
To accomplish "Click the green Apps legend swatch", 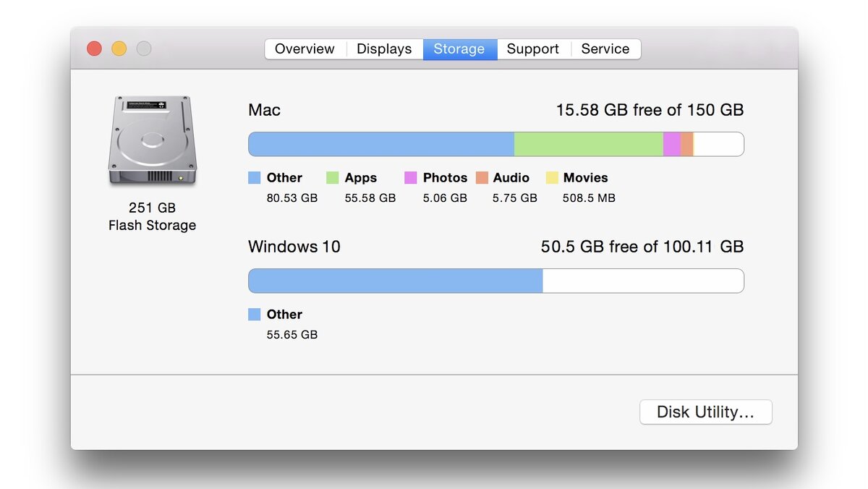I will (333, 177).
